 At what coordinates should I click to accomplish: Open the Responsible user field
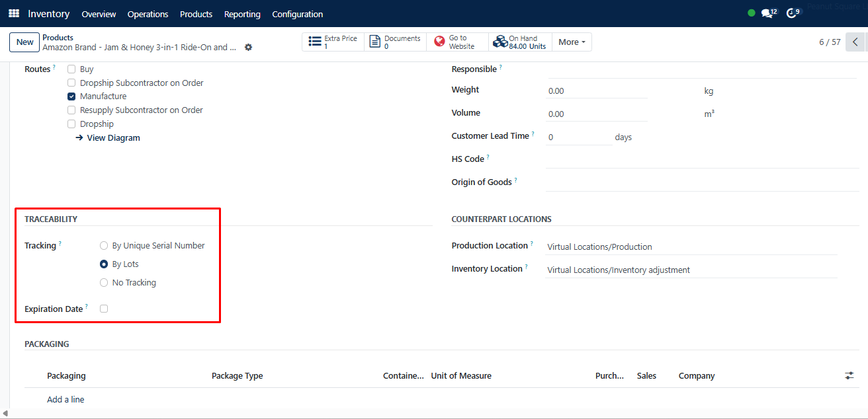point(702,69)
